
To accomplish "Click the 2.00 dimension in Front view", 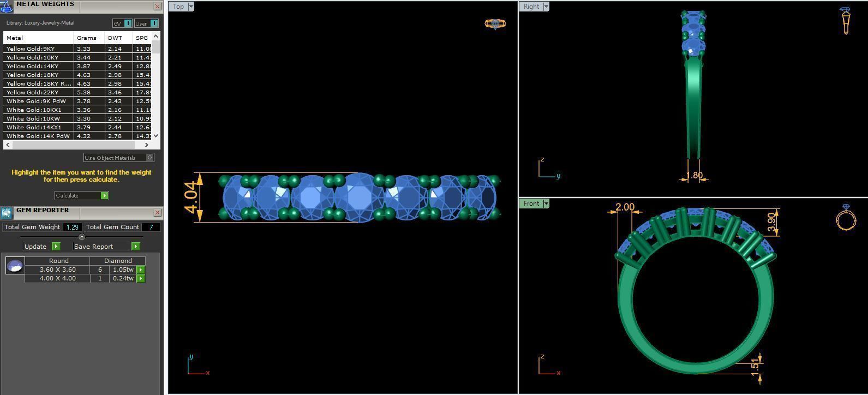I will 625,207.
